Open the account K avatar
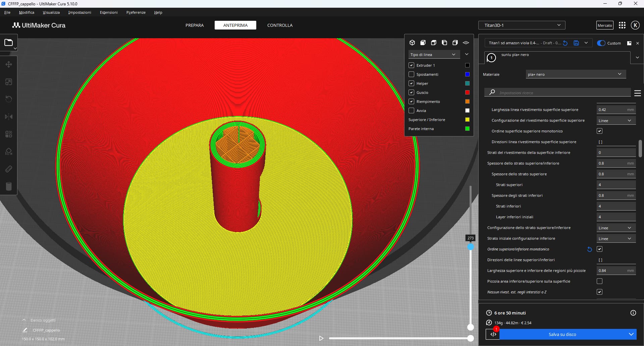Screen dimensions: 644x346 [x=635, y=25]
